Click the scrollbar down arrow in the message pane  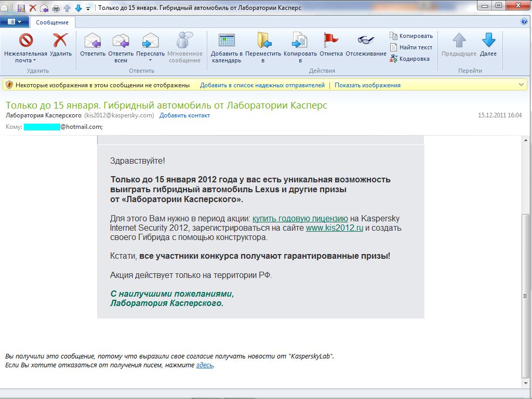click(x=525, y=383)
